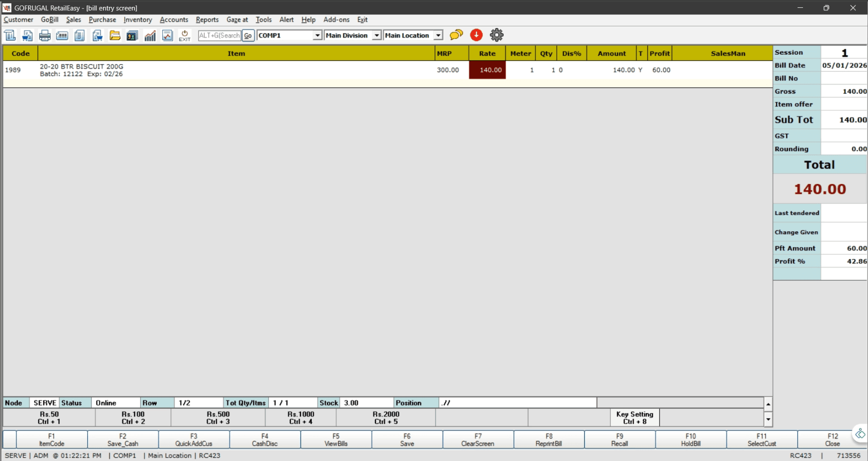Click the highlighted Rate cell 140.00
This screenshot has height=461, width=868.
[x=487, y=70]
